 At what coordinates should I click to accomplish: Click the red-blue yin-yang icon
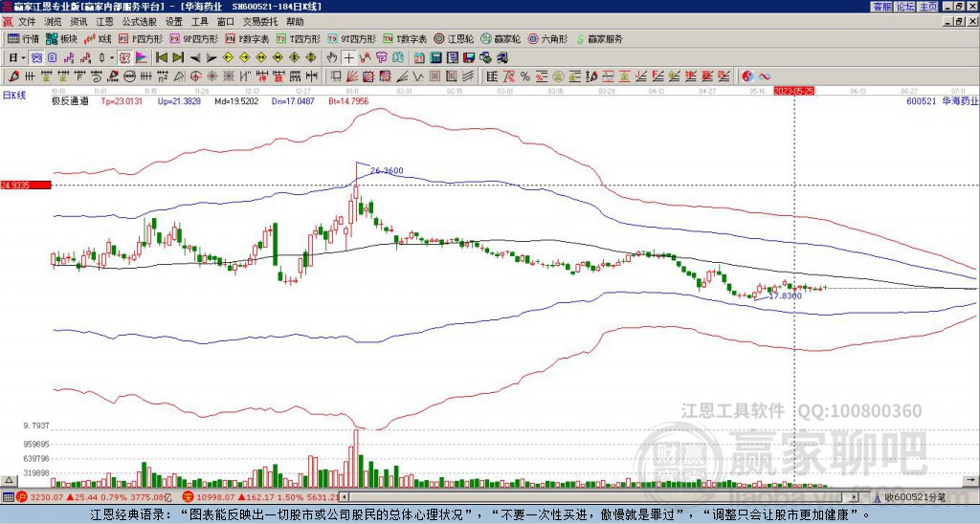point(747,76)
